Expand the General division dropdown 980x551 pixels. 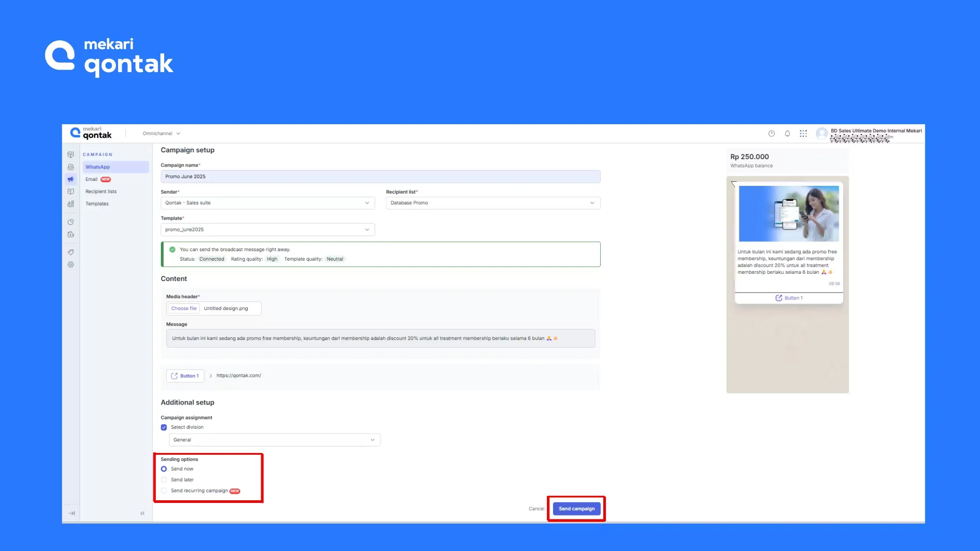pyautogui.click(x=274, y=440)
